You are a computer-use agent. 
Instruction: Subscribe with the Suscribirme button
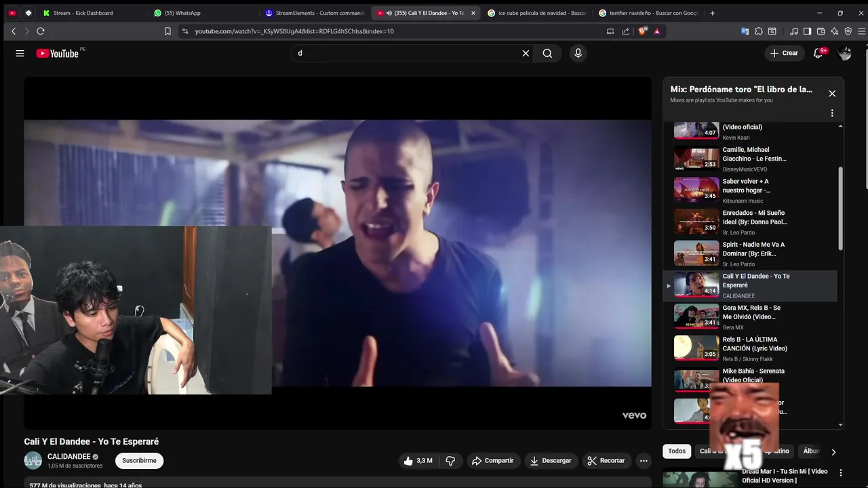tap(139, 461)
